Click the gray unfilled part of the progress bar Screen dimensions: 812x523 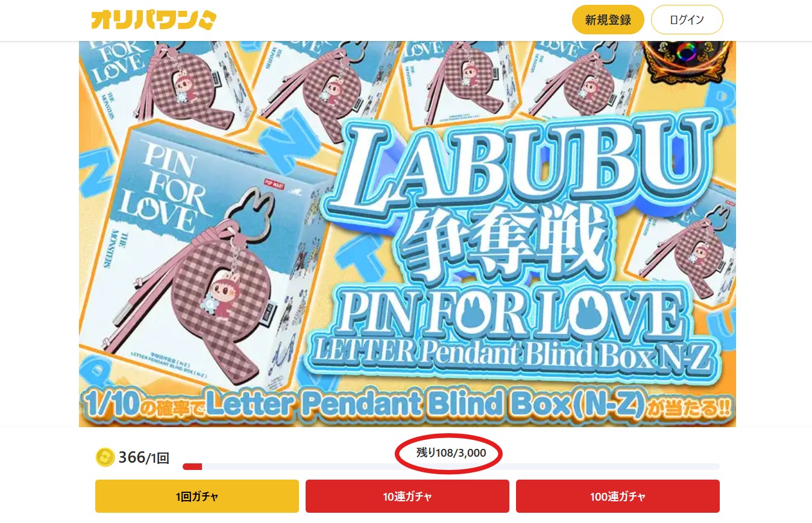point(461,466)
